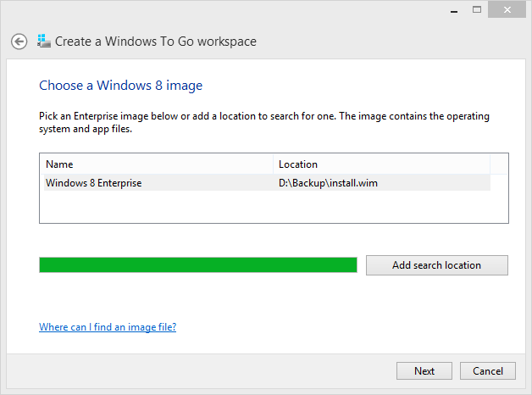Close the Windows To Go wizard
This screenshot has height=395, width=532.
(x=507, y=9)
